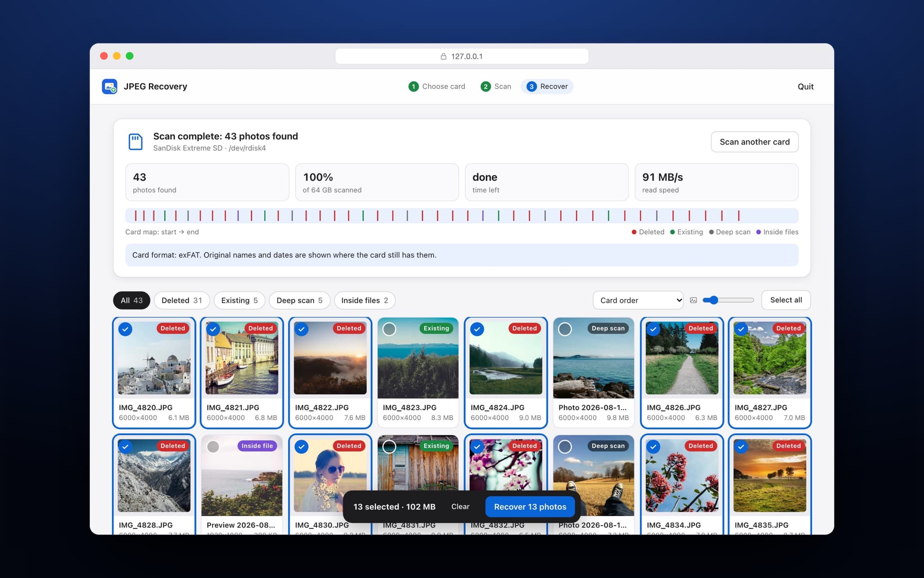
Task: Click the JPEG Recovery app logo icon
Action: [110, 86]
